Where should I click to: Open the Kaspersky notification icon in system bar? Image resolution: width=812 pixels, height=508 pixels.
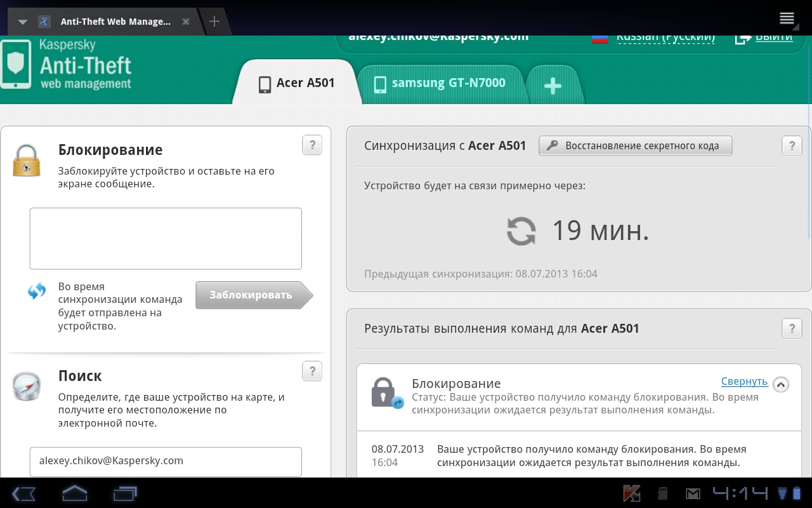pos(632,493)
